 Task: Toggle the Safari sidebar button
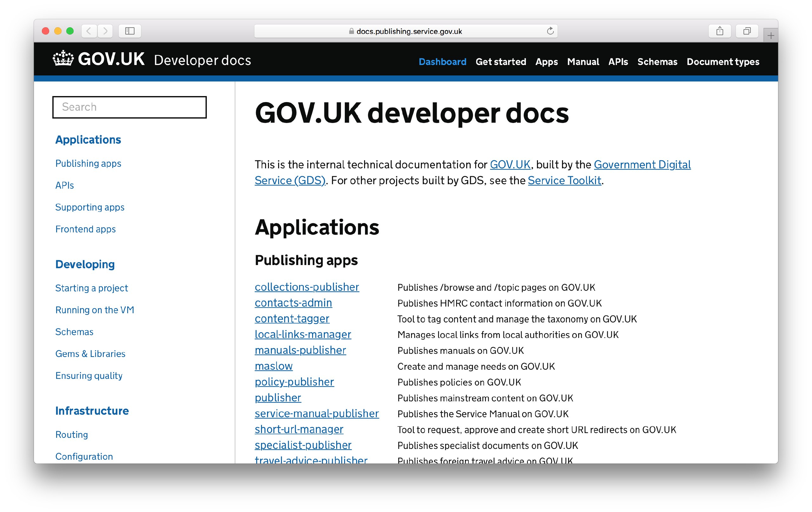130,31
